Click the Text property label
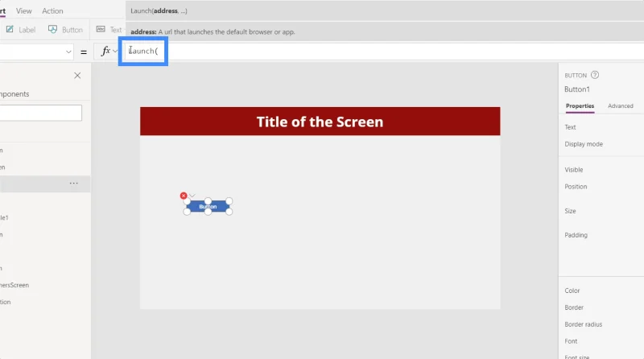644x359 pixels. (570, 127)
